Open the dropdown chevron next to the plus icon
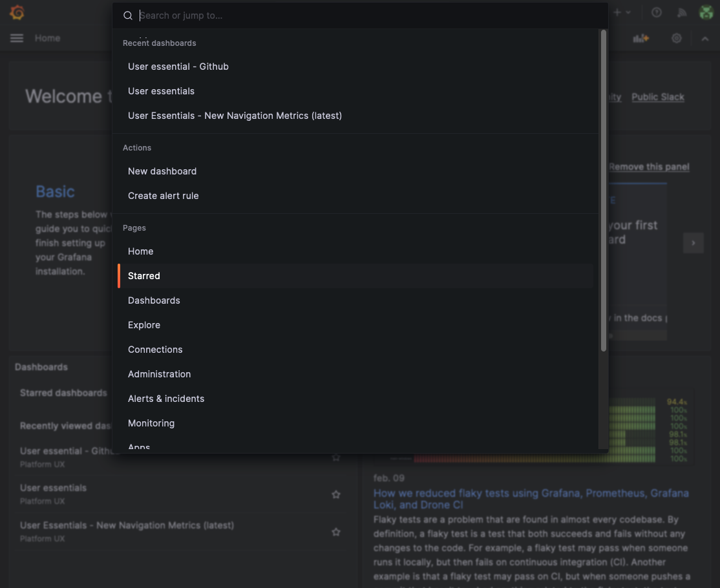 (628, 12)
